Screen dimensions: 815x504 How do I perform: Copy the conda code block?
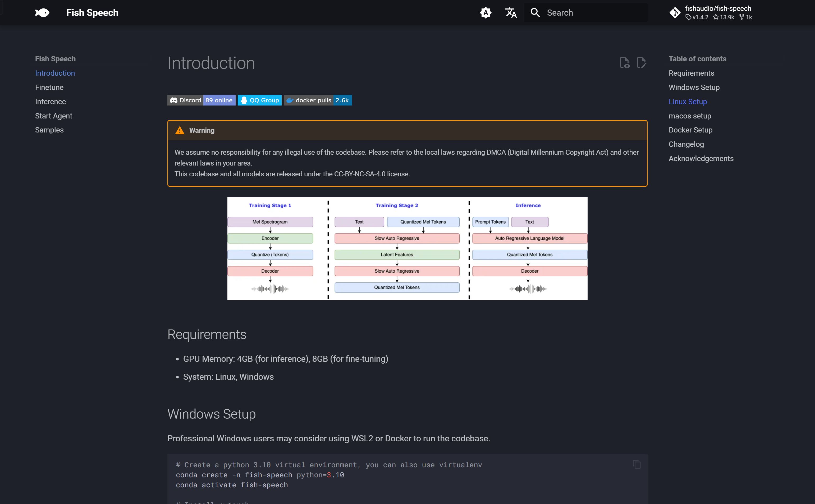click(x=637, y=464)
